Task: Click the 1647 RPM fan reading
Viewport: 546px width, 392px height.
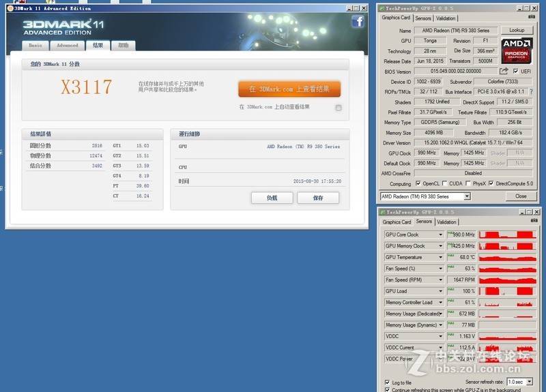Action: (464, 280)
